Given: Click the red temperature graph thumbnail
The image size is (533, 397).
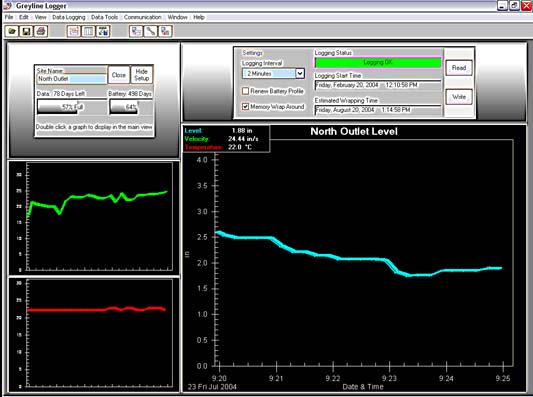Looking at the screenshot, I should click(x=94, y=335).
